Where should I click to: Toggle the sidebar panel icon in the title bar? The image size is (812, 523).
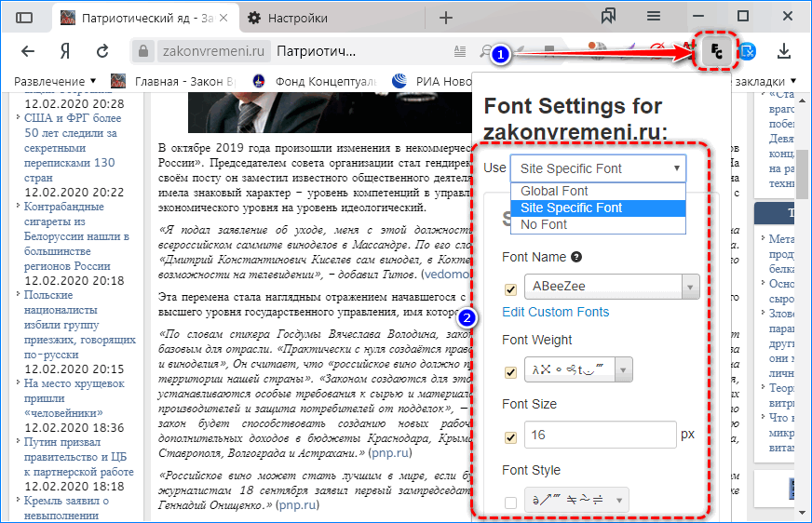pos(24,18)
